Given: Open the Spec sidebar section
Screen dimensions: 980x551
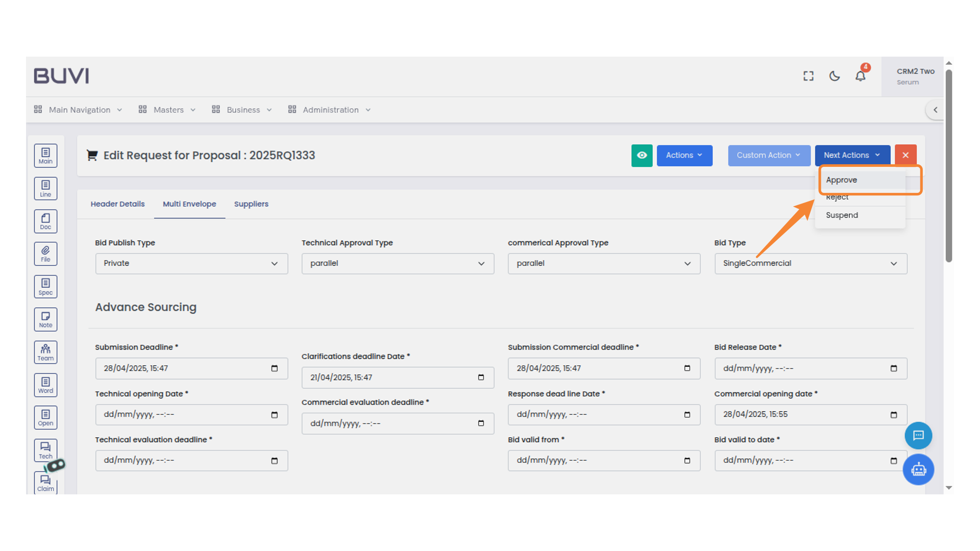Looking at the screenshot, I should pyautogui.click(x=45, y=287).
